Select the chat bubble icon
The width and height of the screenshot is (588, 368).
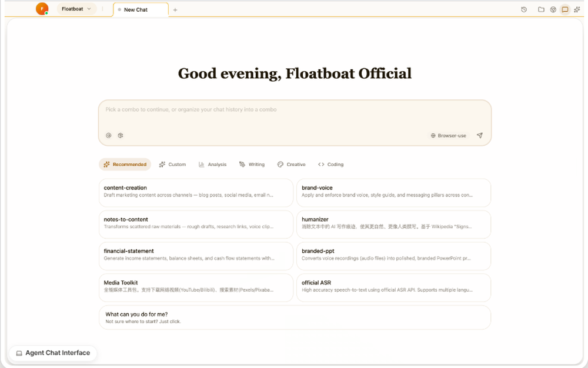[x=565, y=9]
